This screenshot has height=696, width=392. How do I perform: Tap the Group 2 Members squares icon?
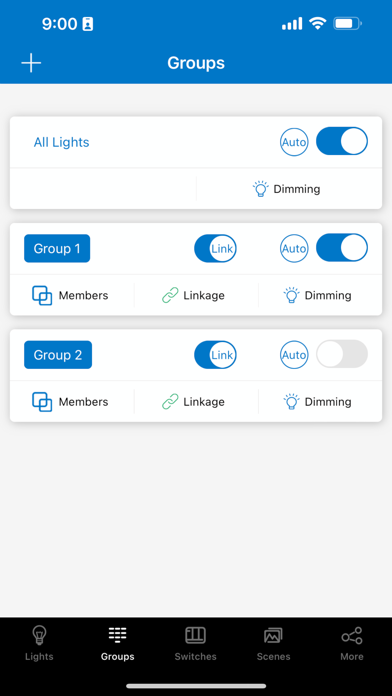42,402
